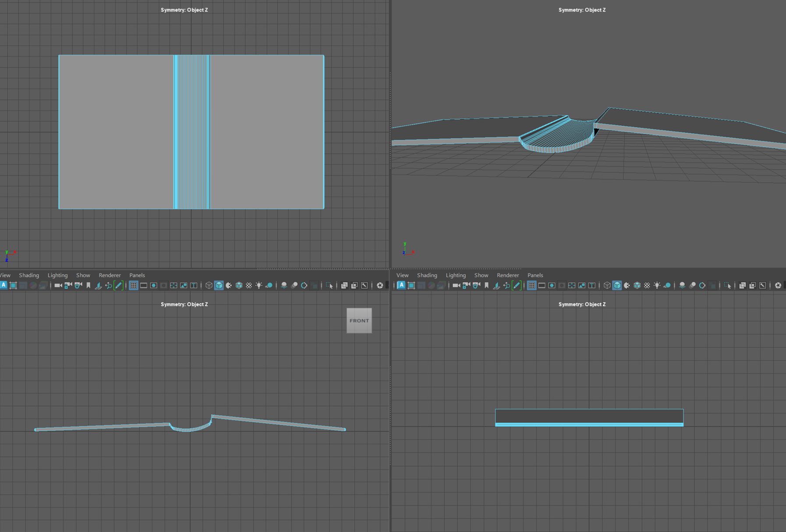The width and height of the screenshot is (786, 532).
Task: Expand the Panels menu in the side panel
Action: (535, 275)
